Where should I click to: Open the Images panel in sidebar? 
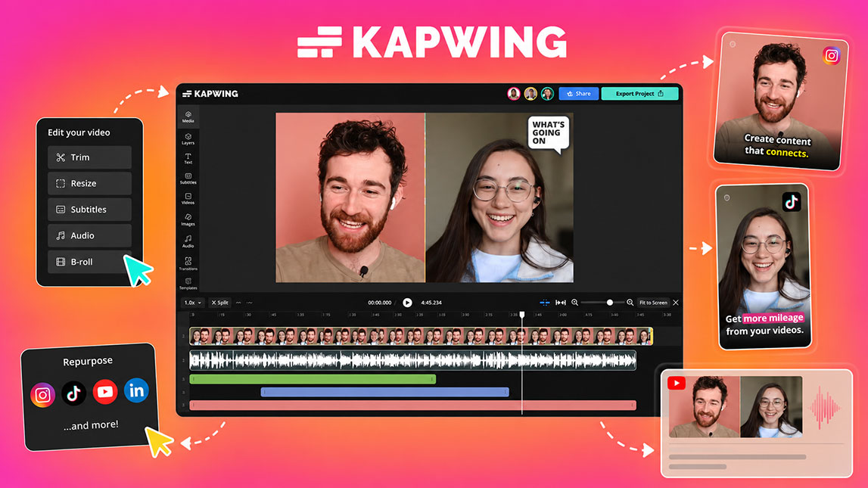coord(188,219)
